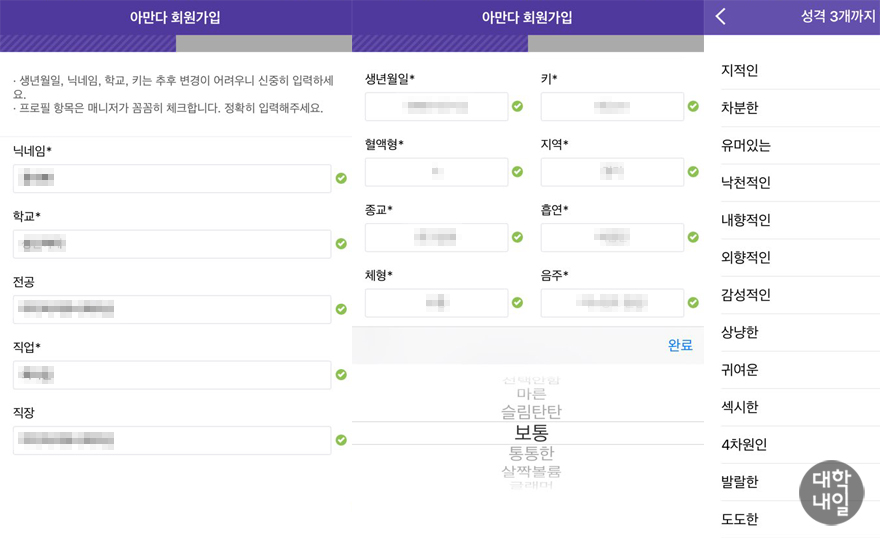Image resolution: width=880 pixels, height=538 pixels.
Task: Click the green check beside 혈액형 field
Action: tap(517, 172)
